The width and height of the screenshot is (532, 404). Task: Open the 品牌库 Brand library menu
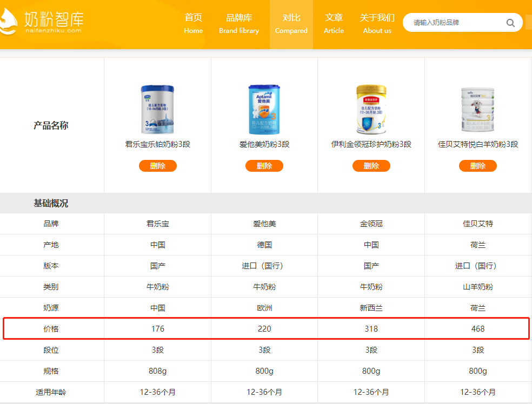click(239, 23)
